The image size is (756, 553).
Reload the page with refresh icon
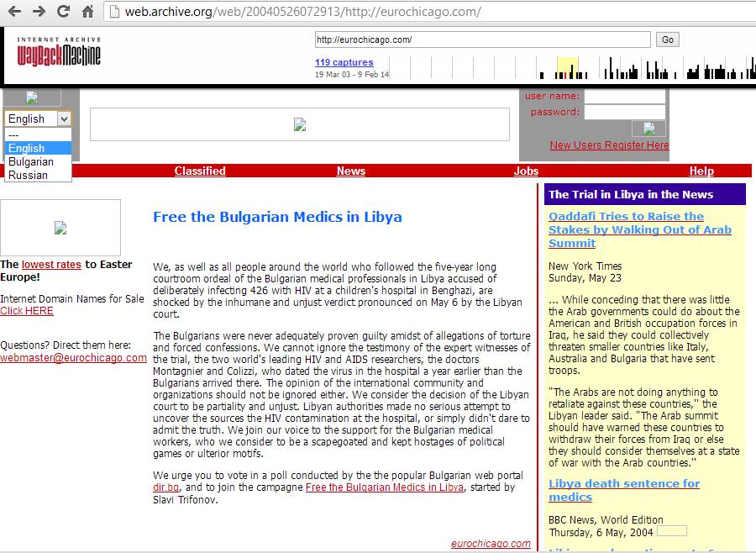click(63, 12)
